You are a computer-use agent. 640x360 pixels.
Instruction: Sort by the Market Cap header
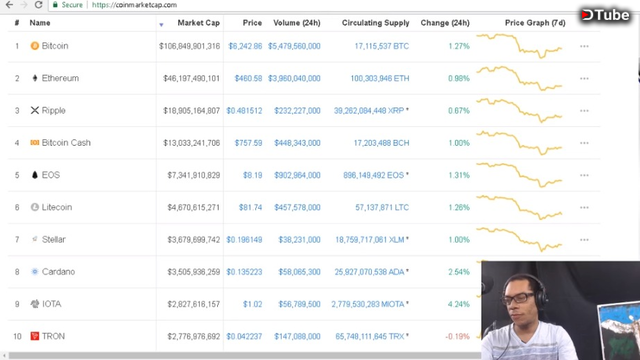pos(198,23)
